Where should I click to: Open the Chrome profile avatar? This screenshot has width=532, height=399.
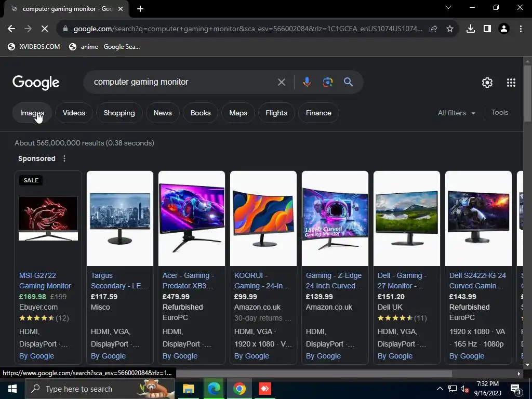(504, 29)
